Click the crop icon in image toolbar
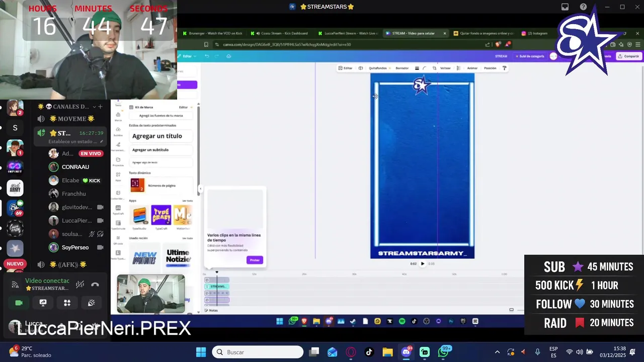The width and height of the screenshot is (644, 362). 434,68
